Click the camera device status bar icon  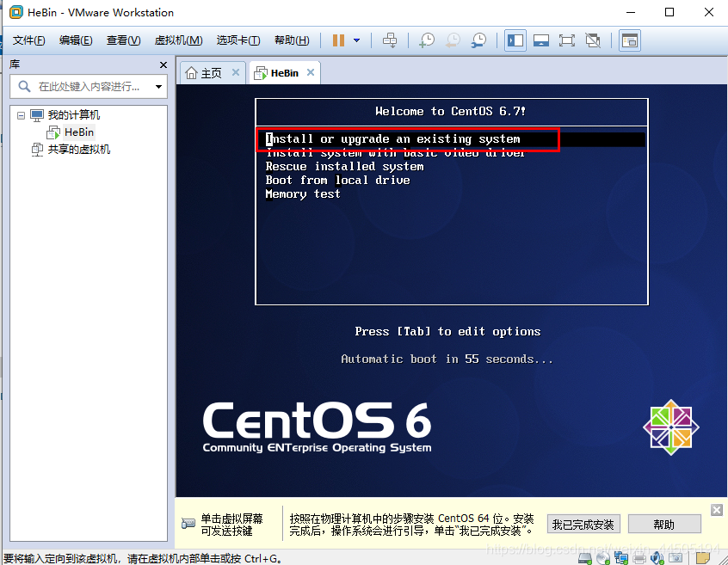676,558
